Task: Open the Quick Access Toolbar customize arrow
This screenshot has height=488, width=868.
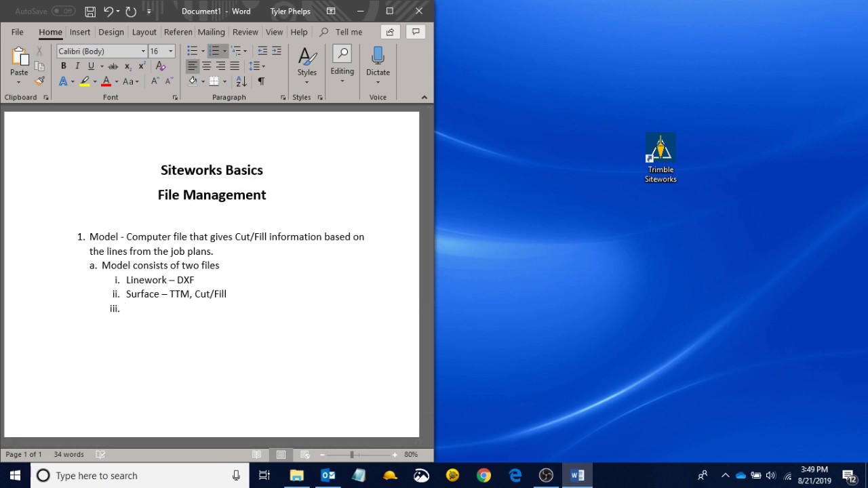Action: tap(149, 12)
